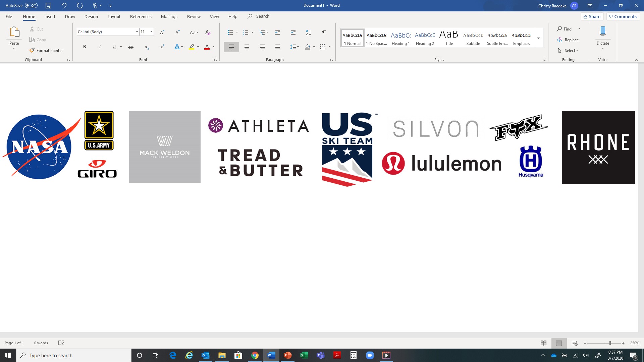Apply the red font color
This screenshot has height=362, width=644.
(207, 47)
